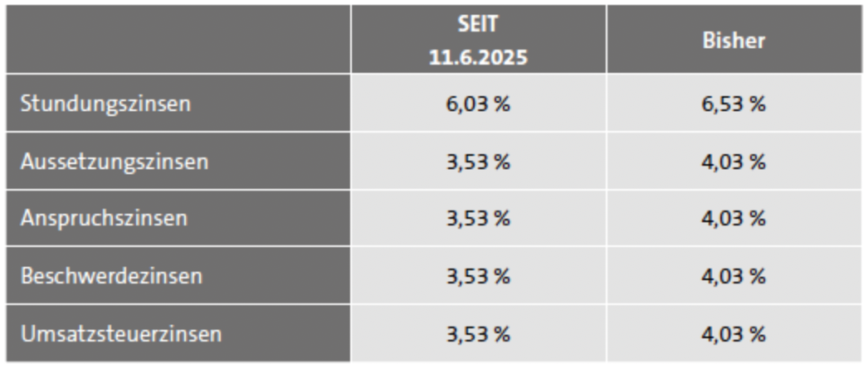Click the empty top-left header cell

[x=178, y=41]
